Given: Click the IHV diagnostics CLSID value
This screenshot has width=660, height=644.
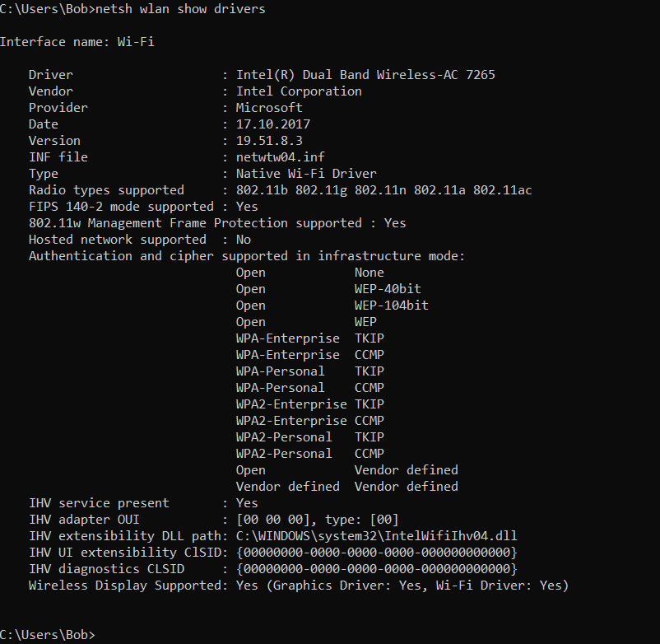Looking at the screenshot, I should click(376, 569).
